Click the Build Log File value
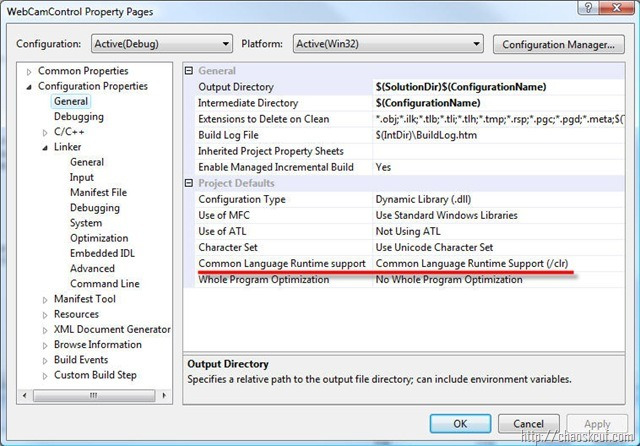The width and height of the screenshot is (640, 446). (x=498, y=135)
